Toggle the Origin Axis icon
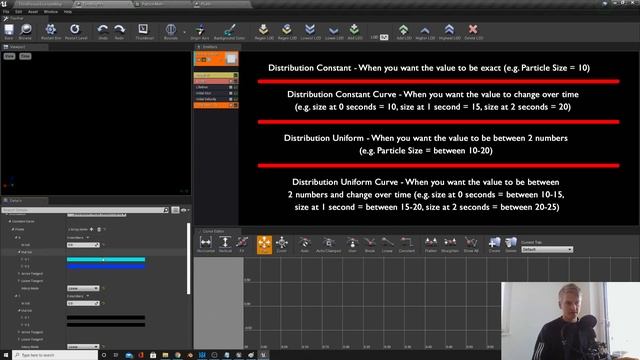Viewport: 640px width, 360px height. (200, 30)
